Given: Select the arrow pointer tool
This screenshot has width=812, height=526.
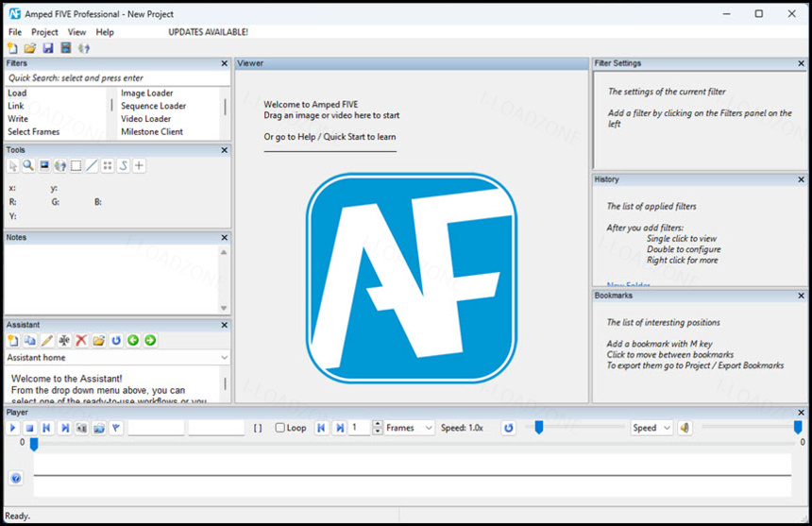Looking at the screenshot, I should (13, 165).
